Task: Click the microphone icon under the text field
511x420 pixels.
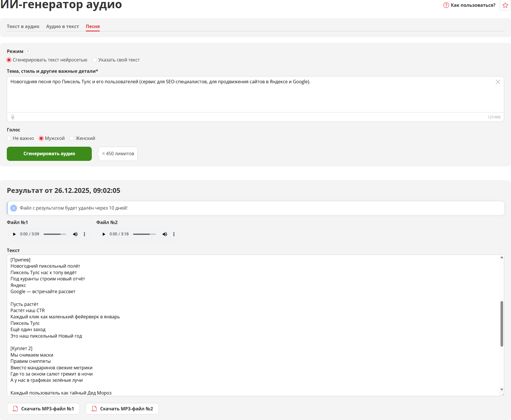Action: click(13, 117)
